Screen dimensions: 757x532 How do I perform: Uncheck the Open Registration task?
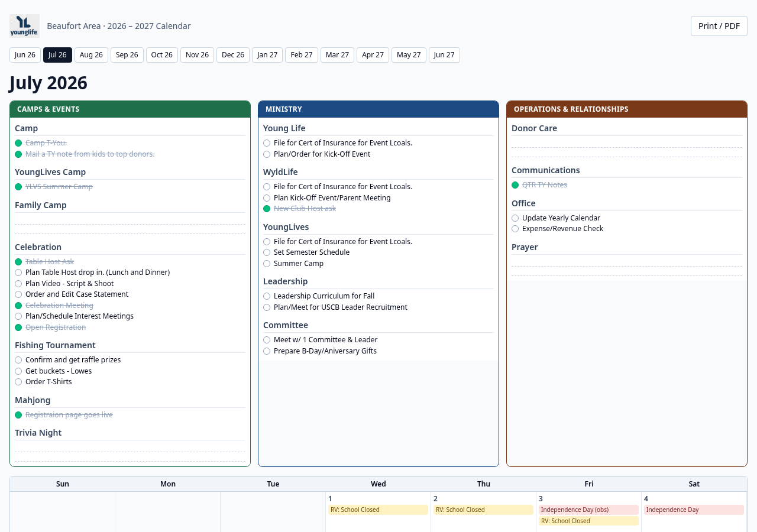[18, 327]
